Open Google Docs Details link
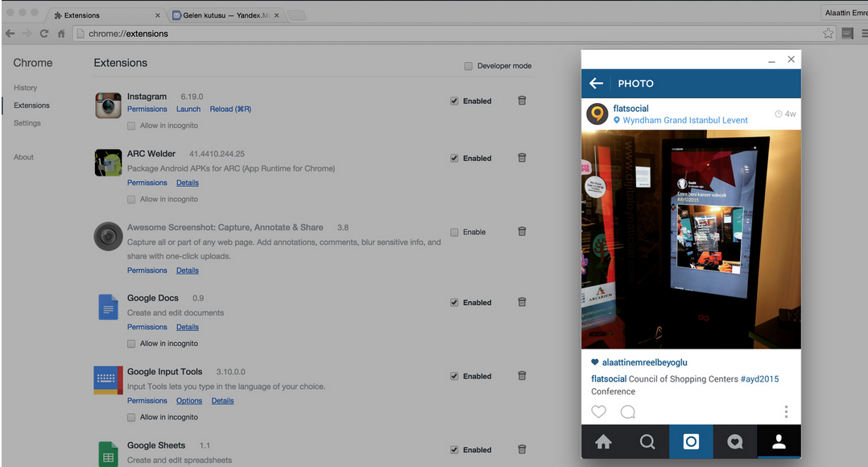 [188, 327]
